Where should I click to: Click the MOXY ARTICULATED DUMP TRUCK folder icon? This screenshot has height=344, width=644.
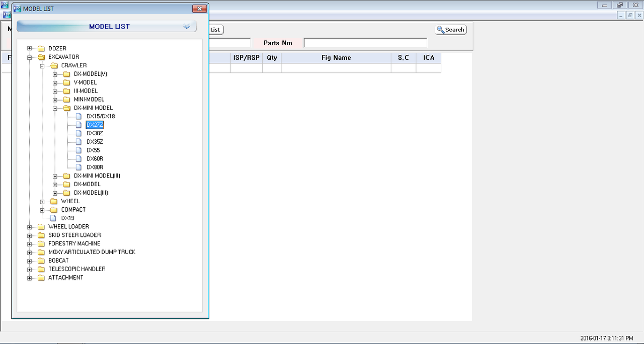41,252
